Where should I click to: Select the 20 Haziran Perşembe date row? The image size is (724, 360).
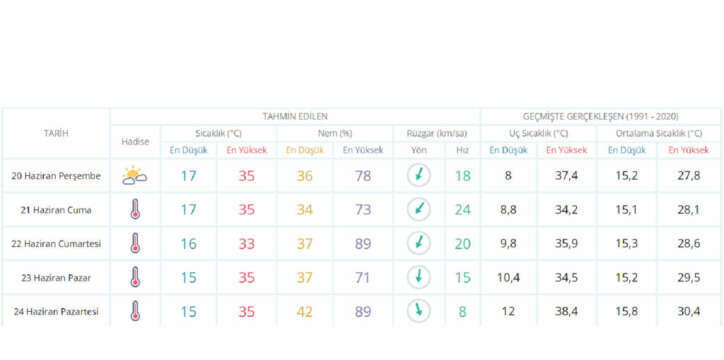(56, 176)
